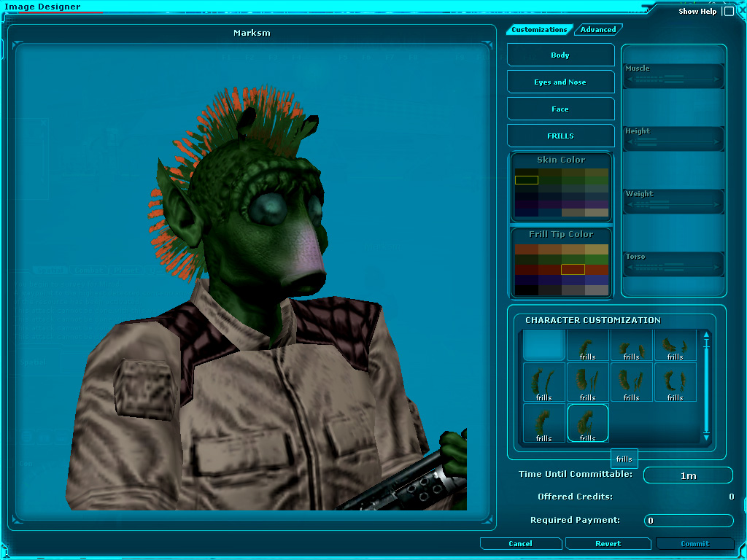The height and width of the screenshot is (560, 747).
Task: Click the customization list scroll up arrow
Action: pyautogui.click(x=706, y=335)
